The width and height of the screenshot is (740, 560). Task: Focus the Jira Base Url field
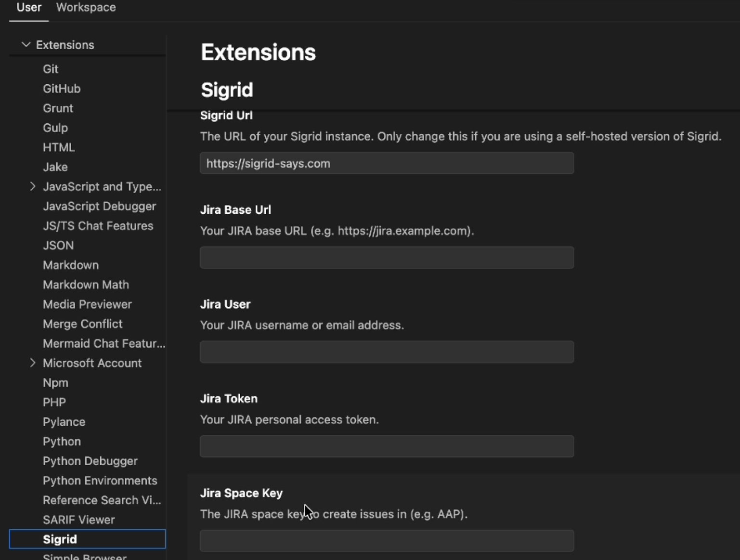pos(387,258)
